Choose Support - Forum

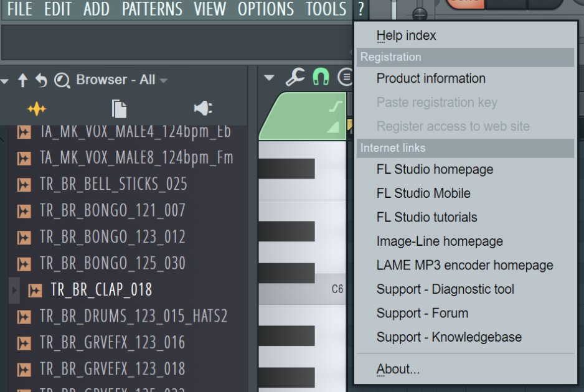(x=465, y=313)
